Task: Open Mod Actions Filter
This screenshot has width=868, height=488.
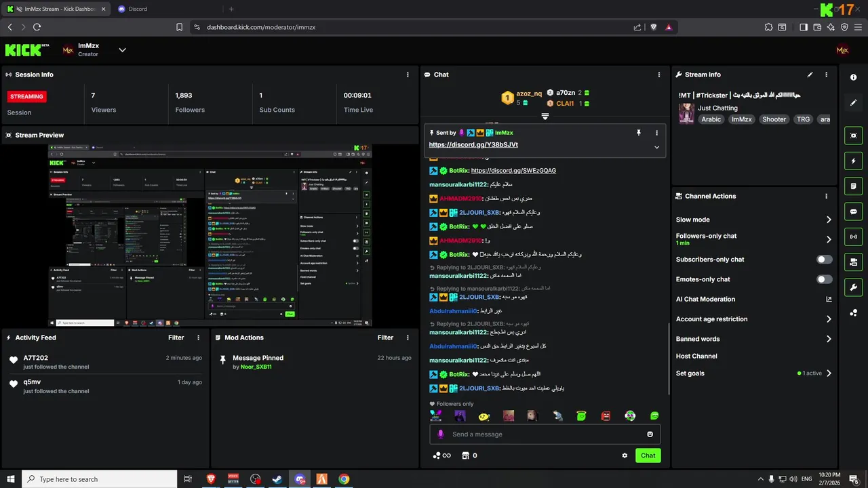Action: [x=385, y=338]
